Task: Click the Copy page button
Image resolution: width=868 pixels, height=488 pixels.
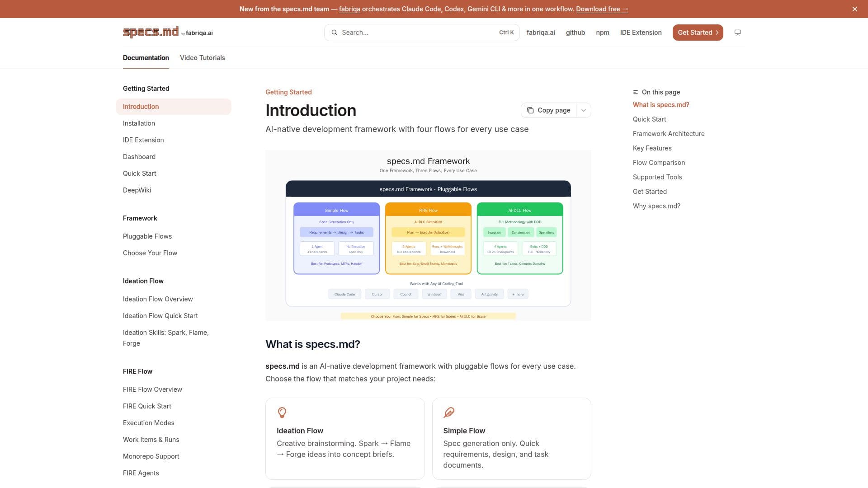Action: pos(549,110)
